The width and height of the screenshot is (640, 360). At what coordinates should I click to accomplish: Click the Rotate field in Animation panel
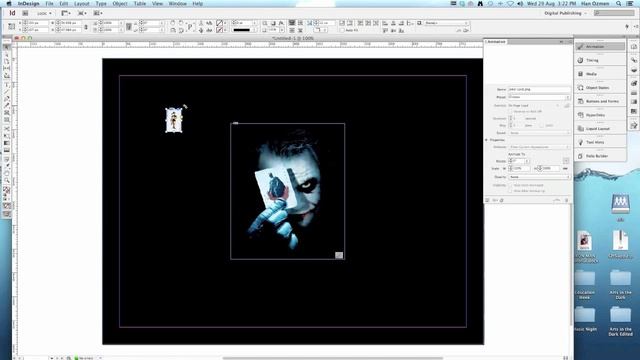(519, 161)
